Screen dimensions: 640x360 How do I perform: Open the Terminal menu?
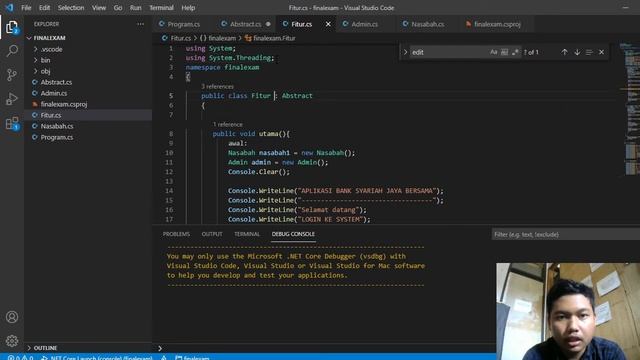click(x=161, y=7)
